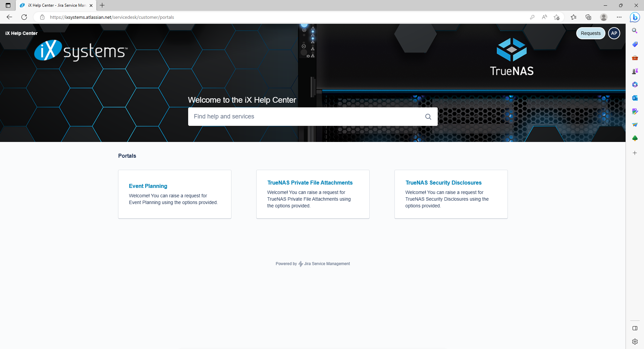Click the Security Disclosures card description text
Screen dimensions: 644x349
click(447, 199)
